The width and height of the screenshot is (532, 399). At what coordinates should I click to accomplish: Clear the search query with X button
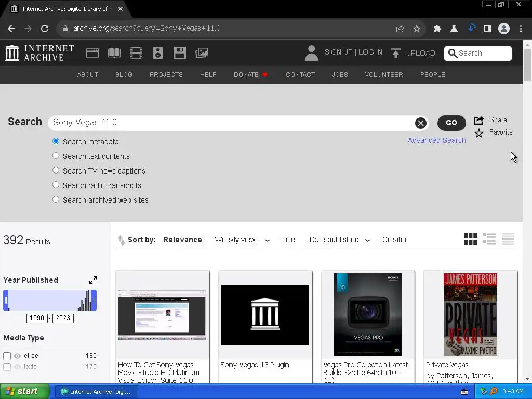tap(421, 123)
